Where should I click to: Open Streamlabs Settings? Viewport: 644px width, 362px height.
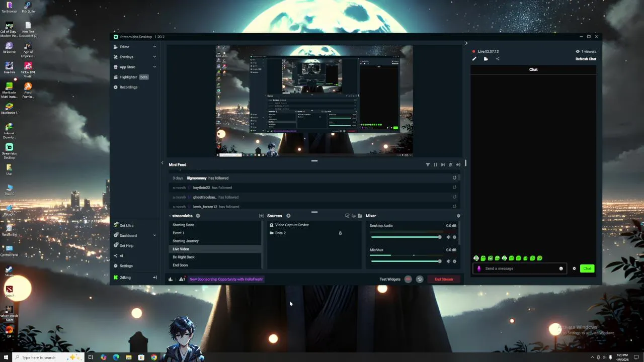(126, 265)
